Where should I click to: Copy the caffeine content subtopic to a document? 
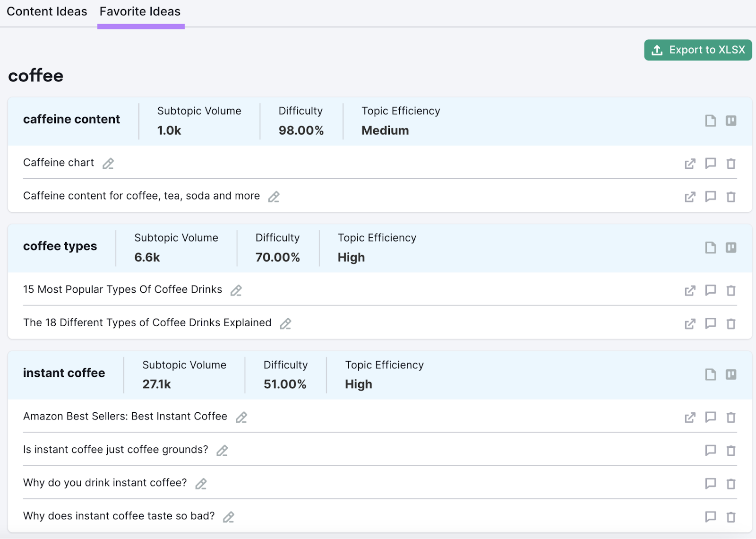pos(710,121)
